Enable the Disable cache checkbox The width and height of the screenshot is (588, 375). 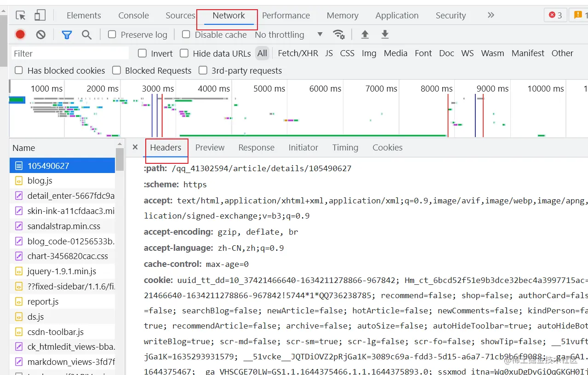point(186,35)
